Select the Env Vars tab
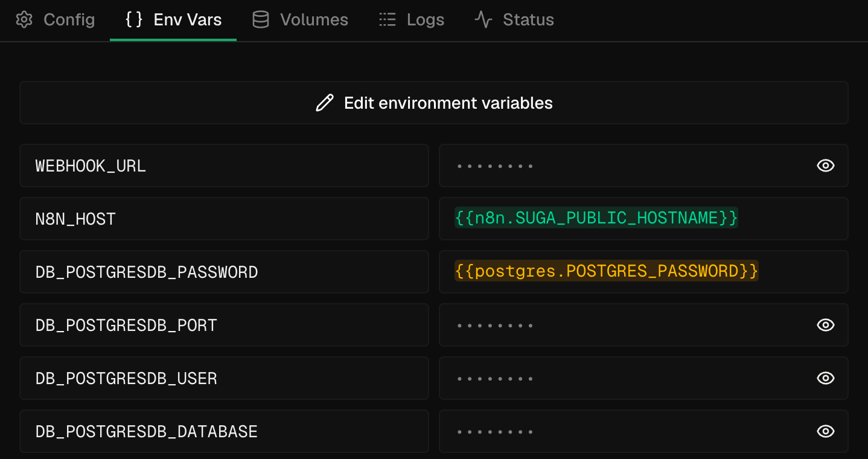Image resolution: width=868 pixels, height=459 pixels. tap(173, 20)
